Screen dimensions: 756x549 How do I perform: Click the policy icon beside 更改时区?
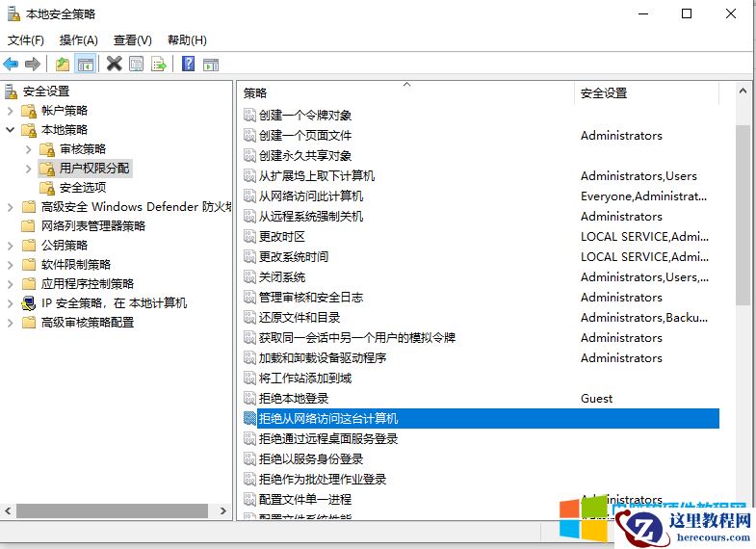[249, 236]
